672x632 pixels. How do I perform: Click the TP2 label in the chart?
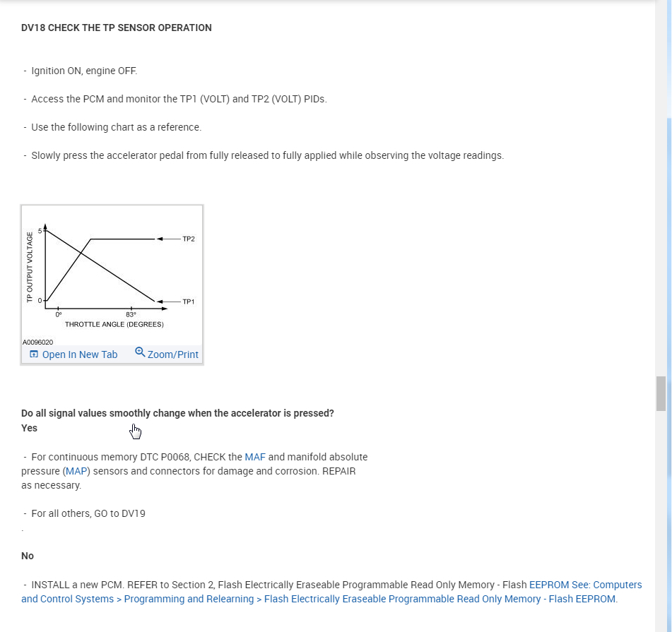pyautogui.click(x=189, y=239)
